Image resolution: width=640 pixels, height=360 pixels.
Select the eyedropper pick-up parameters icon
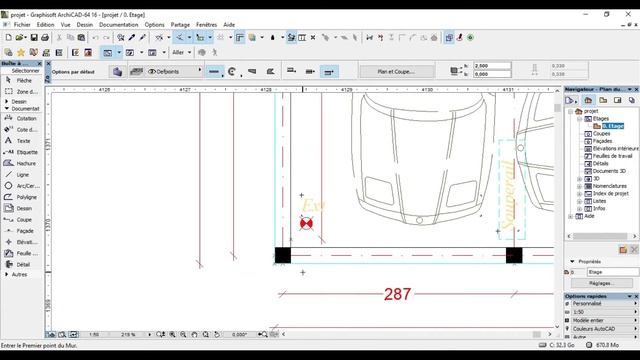click(x=132, y=38)
